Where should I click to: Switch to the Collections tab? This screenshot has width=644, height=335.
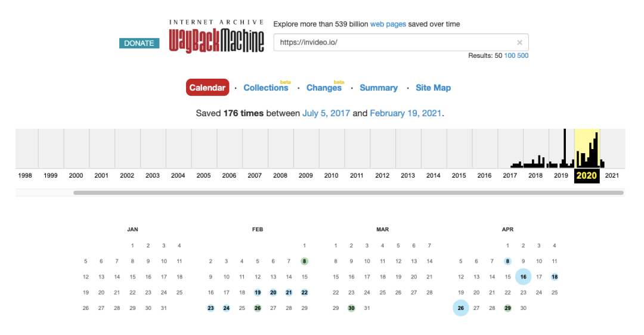[x=266, y=88]
